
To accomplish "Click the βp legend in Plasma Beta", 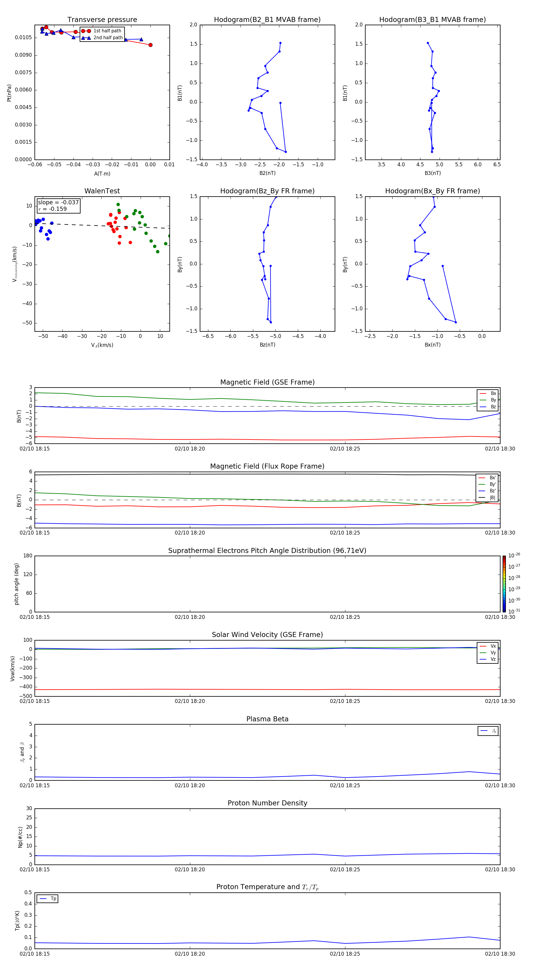I will point(488,731).
